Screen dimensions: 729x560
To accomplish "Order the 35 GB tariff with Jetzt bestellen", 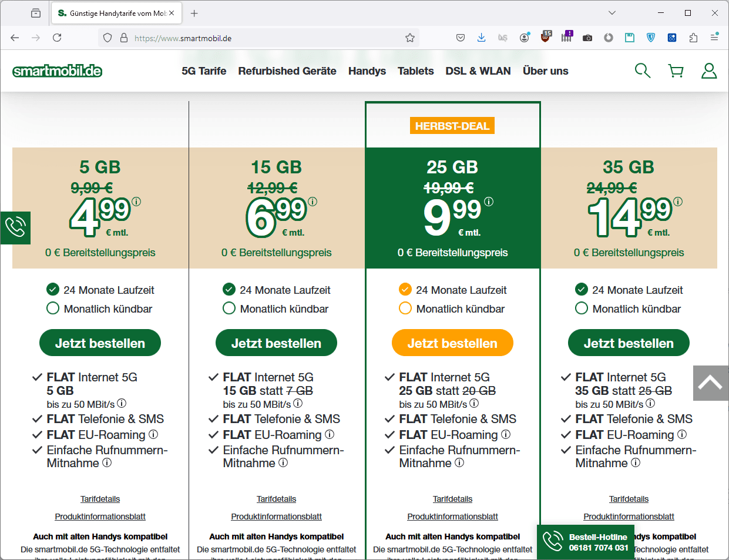I will 629,343.
